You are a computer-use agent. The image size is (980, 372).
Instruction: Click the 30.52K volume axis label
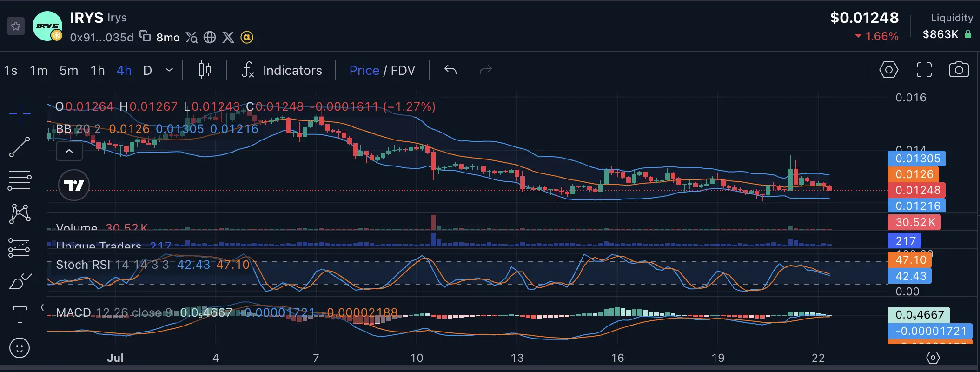coord(914,222)
